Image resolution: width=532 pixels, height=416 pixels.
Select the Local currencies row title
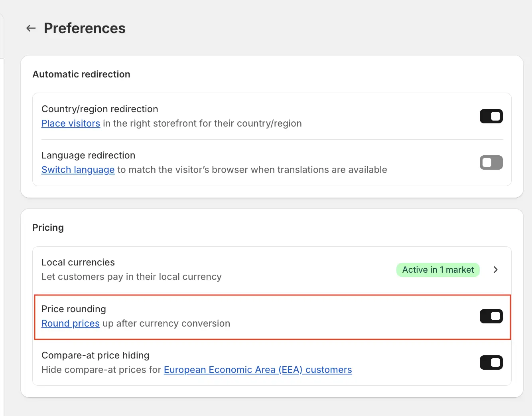point(78,262)
